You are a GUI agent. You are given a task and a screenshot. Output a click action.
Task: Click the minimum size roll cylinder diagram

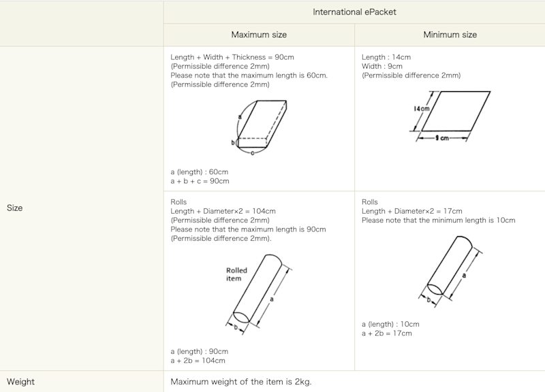pos(450,272)
